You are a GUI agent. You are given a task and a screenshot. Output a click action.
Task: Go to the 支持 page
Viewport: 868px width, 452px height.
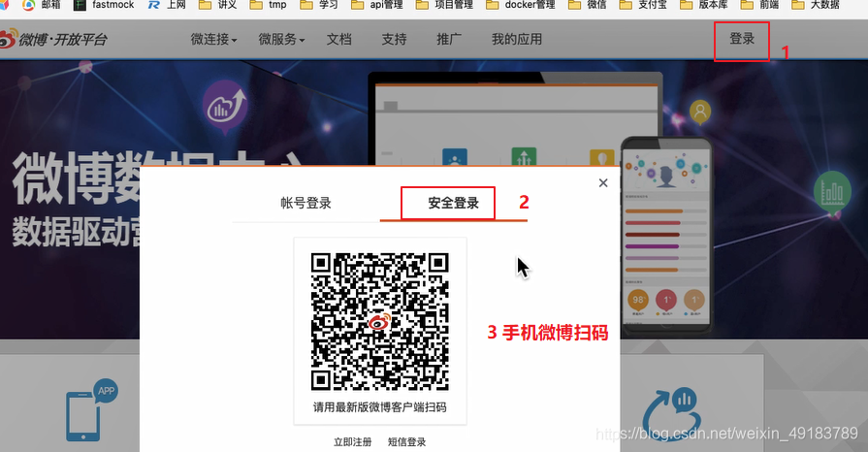(x=394, y=40)
